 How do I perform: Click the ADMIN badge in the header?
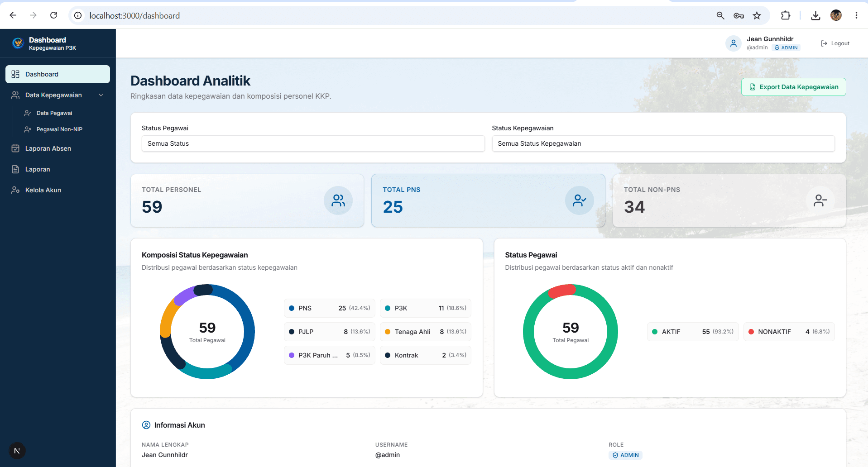point(786,48)
